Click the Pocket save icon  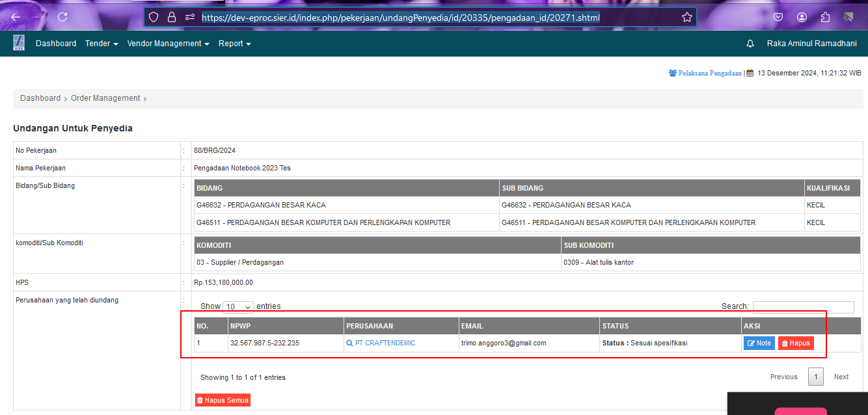tap(778, 17)
